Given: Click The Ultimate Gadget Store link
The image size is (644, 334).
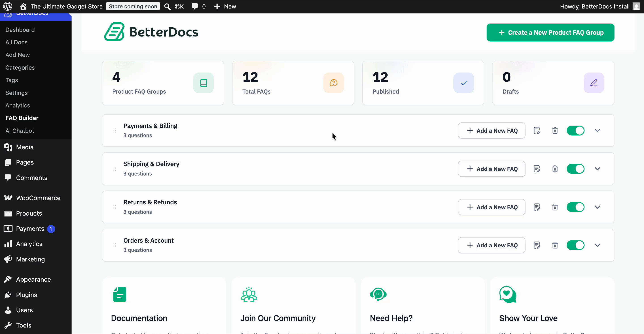Looking at the screenshot, I should click(66, 6).
